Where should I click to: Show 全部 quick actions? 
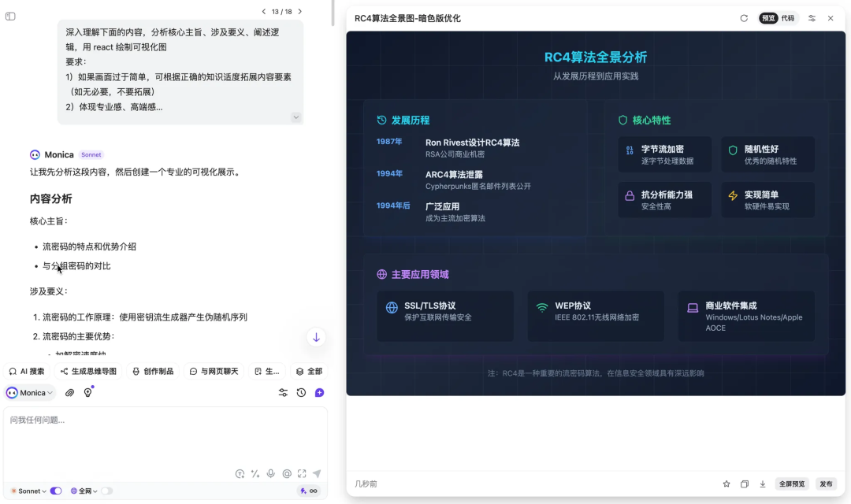tap(310, 371)
